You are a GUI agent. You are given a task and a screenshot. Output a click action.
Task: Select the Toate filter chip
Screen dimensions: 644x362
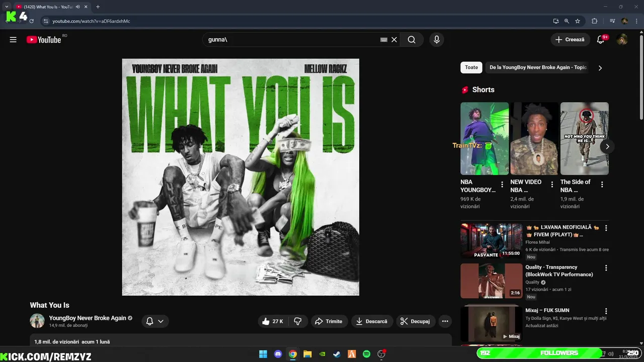pos(471,67)
